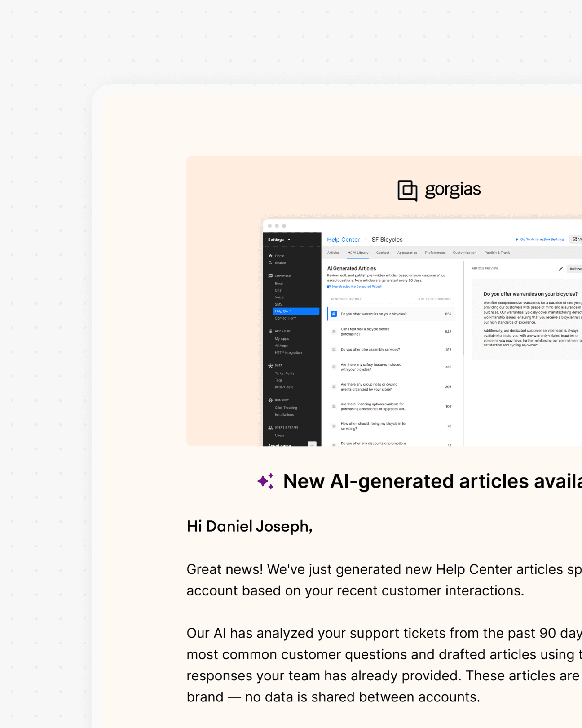Image resolution: width=582 pixels, height=728 pixels.
Task: Open the Appearance tab
Action: [x=407, y=253]
